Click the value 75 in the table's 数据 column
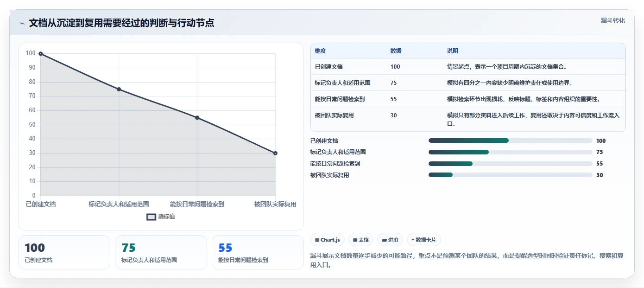The image size is (644, 288). click(x=394, y=83)
